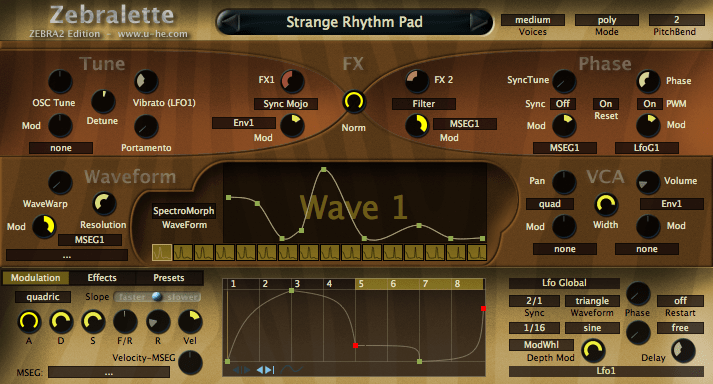Image resolution: width=713 pixels, height=384 pixels.
Task: Open the Sync Mojo FX1 type dropdown
Action: 286,104
